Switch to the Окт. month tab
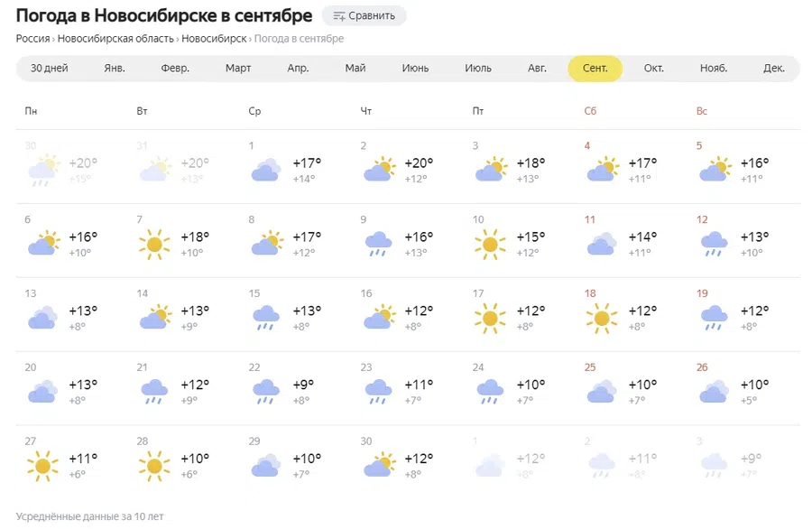Viewport: 812px width, 529px height. pos(653,68)
